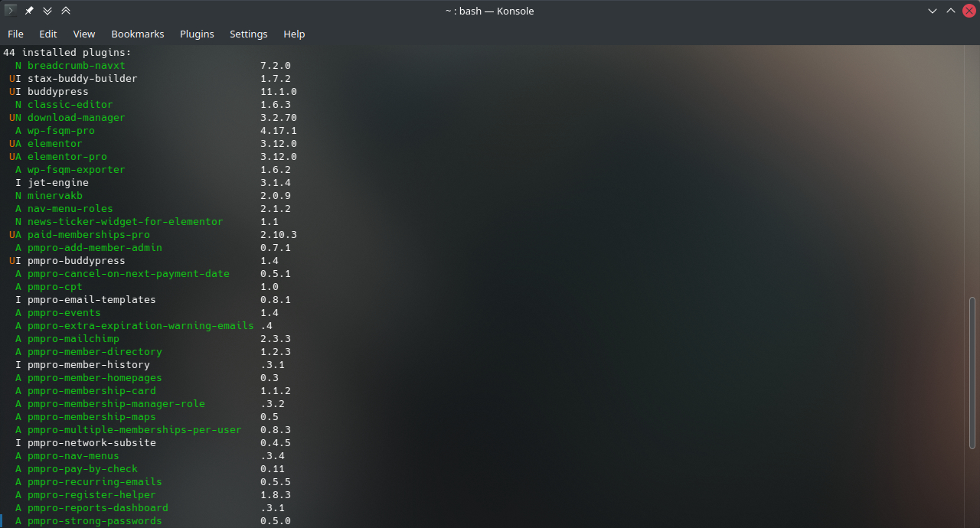Click the 'pmpro-register-helper' plugin name

pos(92,495)
